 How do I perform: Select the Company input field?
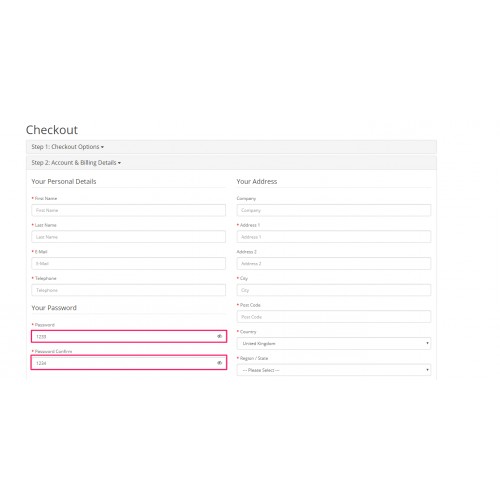[334, 210]
